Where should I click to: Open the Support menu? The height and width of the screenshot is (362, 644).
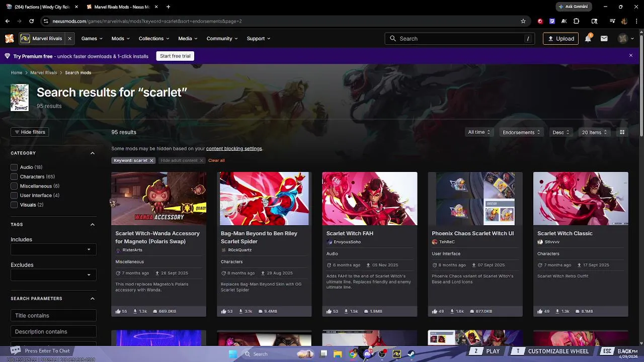(259, 39)
